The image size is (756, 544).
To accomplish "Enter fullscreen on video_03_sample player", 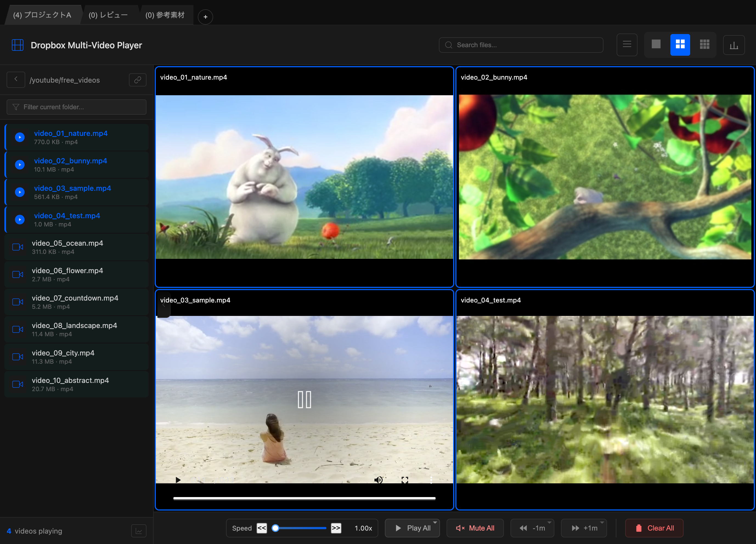I will click(405, 479).
